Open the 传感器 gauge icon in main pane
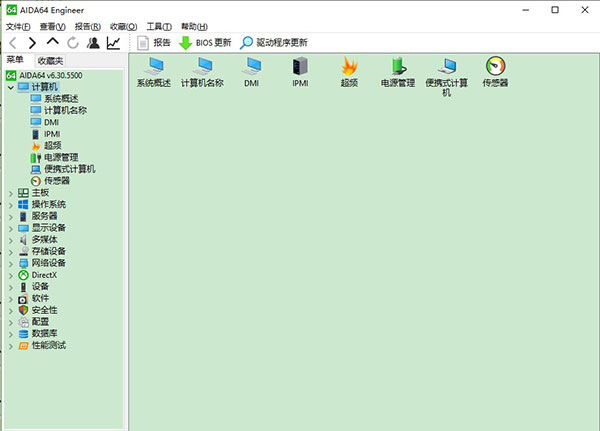 pyautogui.click(x=496, y=66)
